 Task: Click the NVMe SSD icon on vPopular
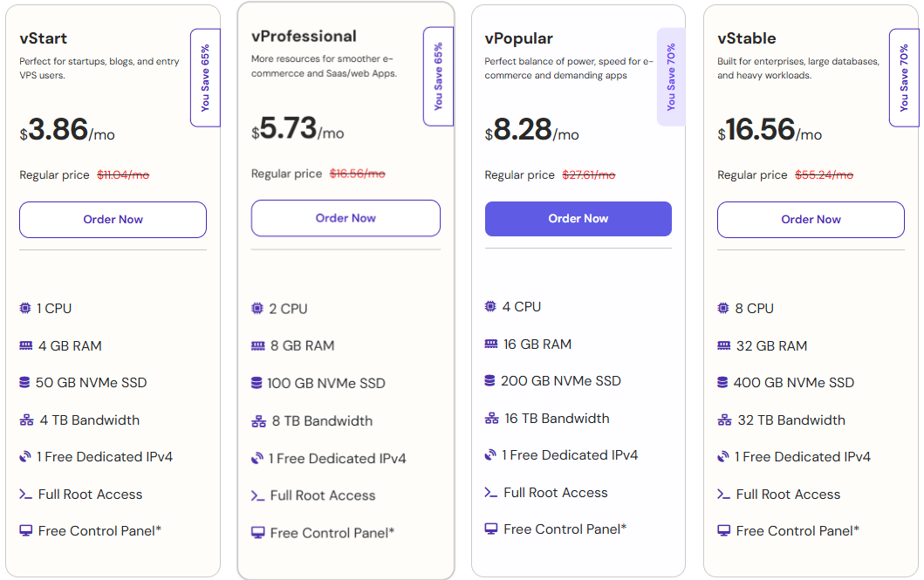tap(491, 381)
